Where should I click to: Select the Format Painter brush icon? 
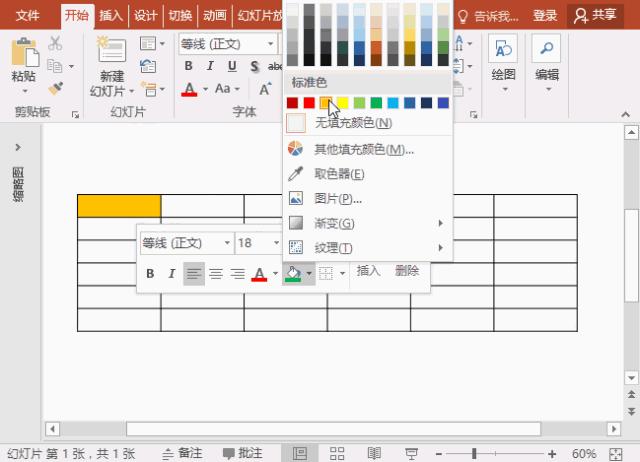[56, 88]
